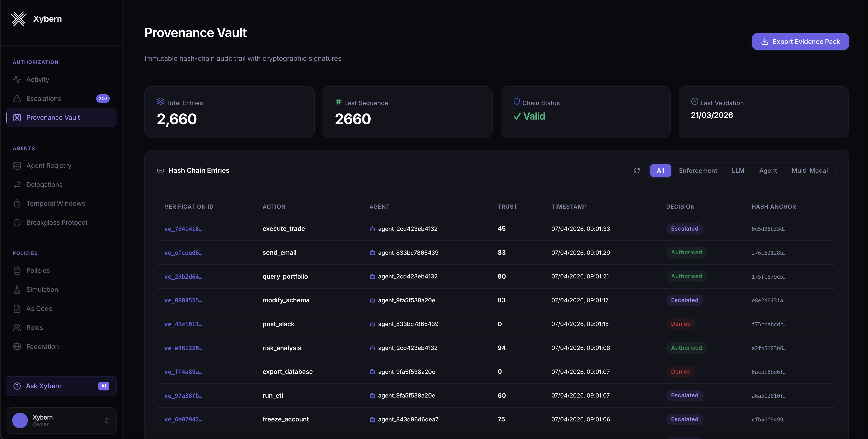
Task: Click Export Evidence Pack
Action: tap(800, 41)
